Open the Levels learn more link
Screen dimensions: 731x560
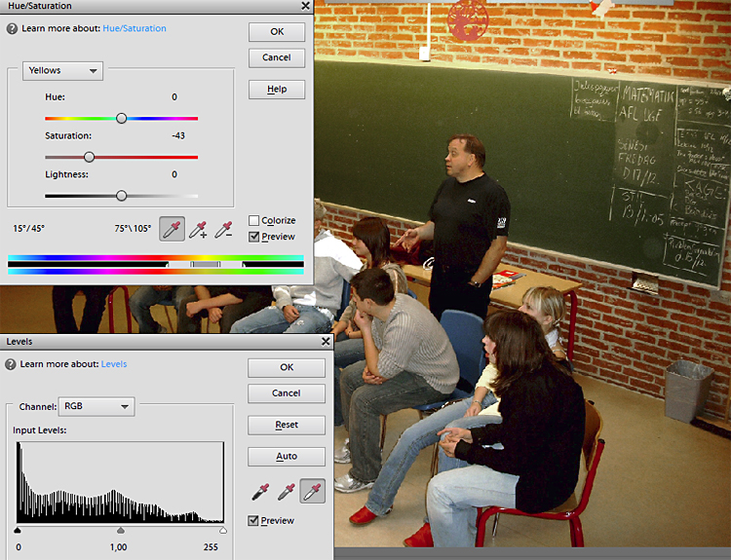coord(114,364)
